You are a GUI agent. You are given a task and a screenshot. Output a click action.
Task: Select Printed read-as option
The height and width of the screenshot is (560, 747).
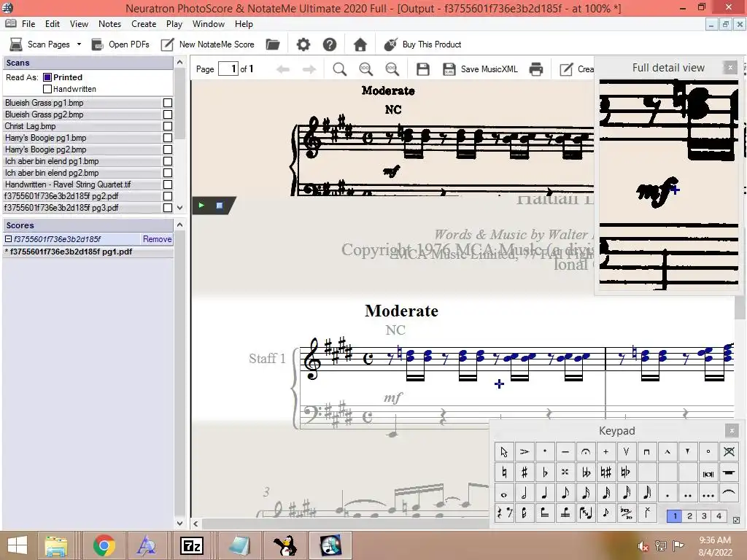point(47,77)
